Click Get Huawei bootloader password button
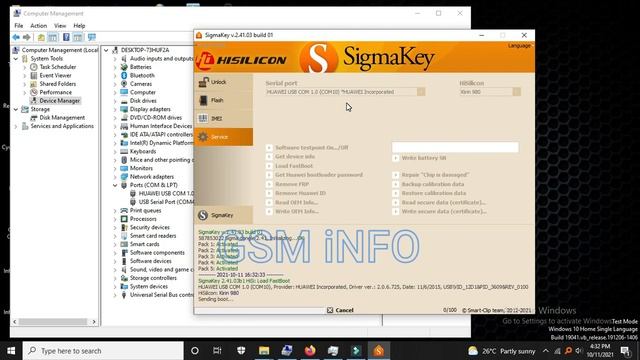 (315, 175)
